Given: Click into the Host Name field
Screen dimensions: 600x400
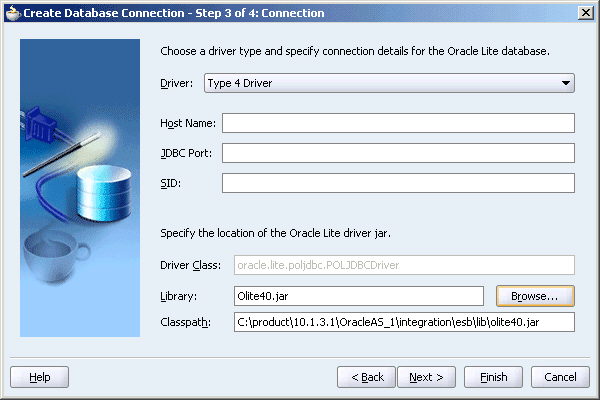Looking at the screenshot, I should 398,123.
